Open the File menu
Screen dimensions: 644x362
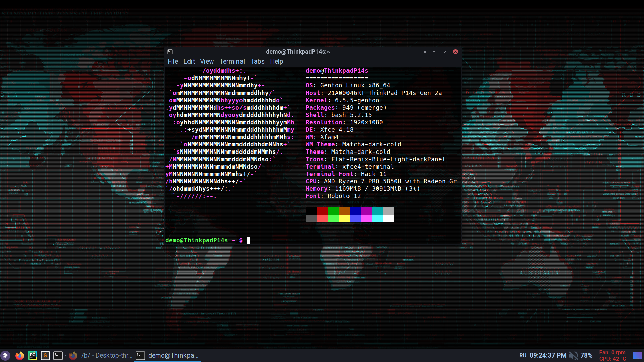(173, 61)
